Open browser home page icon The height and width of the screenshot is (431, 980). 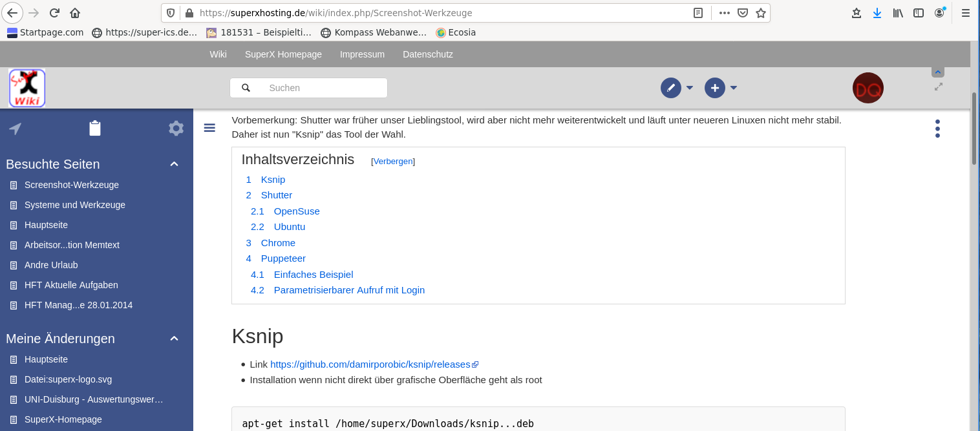(x=75, y=13)
